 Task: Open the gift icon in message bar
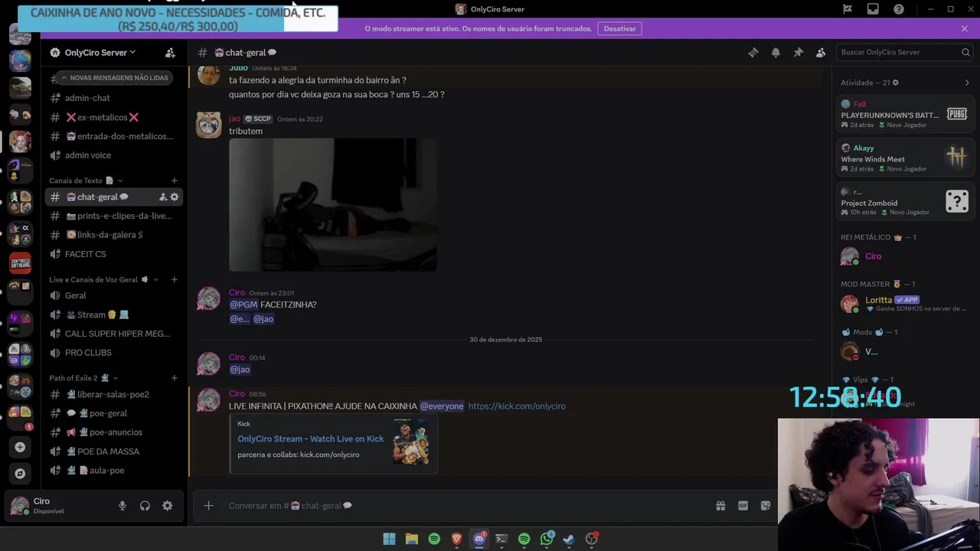click(720, 506)
